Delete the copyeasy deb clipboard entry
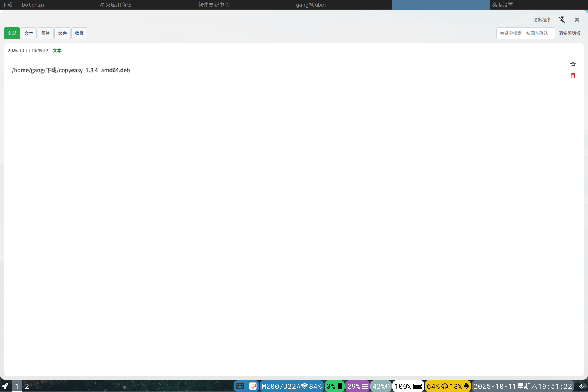588x392 pixels. [x=573, y=75]
